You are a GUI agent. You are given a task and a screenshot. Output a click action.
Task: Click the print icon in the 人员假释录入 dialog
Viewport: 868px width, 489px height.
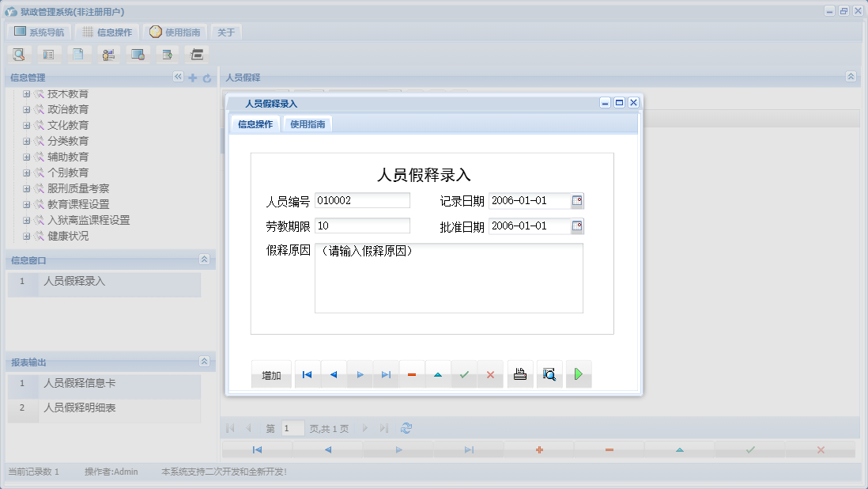point(520,373)
